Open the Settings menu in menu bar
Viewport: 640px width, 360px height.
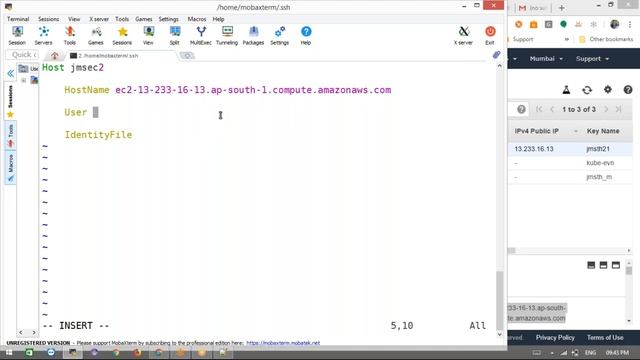(169, 19)
